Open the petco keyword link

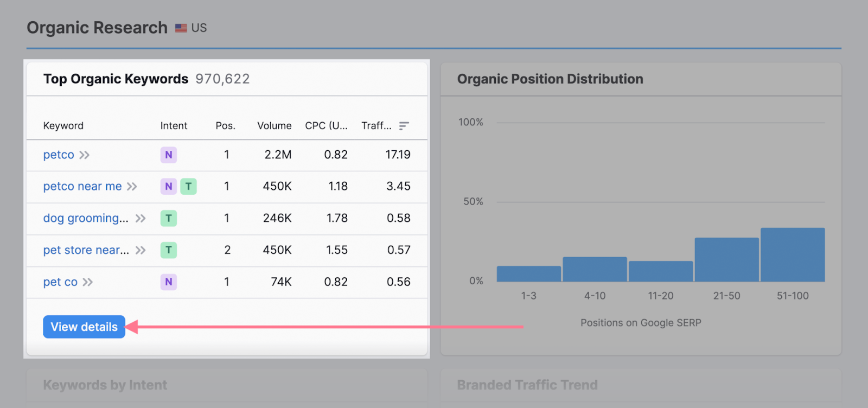pyautogui.click(x=59, y=155)
